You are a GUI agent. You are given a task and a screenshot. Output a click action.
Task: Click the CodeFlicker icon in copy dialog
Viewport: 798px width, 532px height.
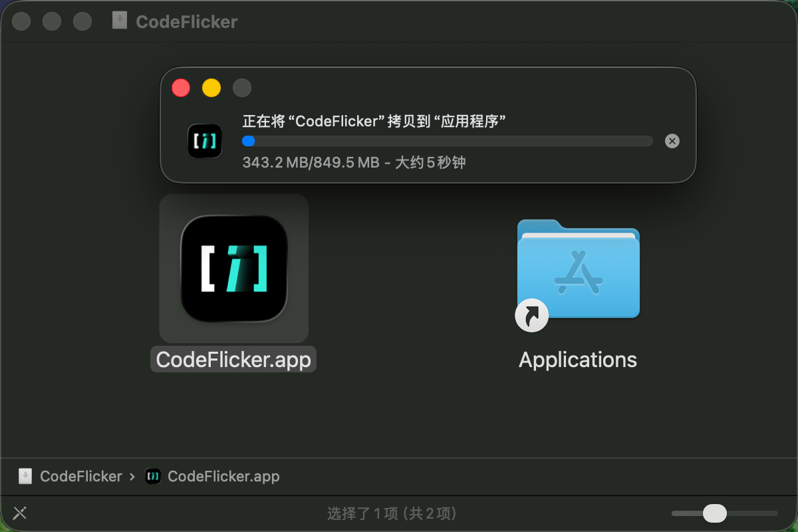[205, 141]
